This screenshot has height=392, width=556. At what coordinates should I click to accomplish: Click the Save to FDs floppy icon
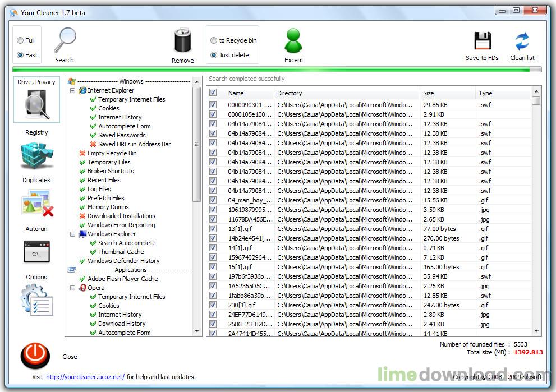[482, 41]
